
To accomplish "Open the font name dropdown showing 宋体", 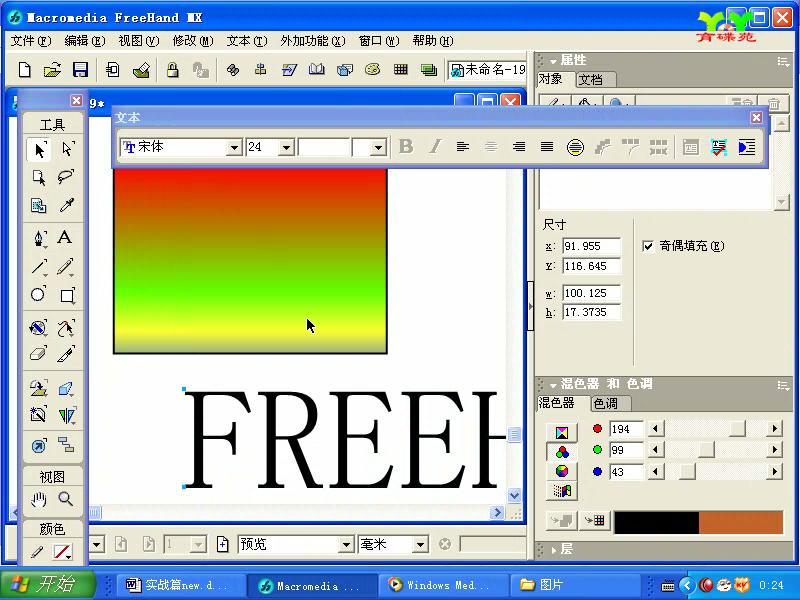I will (x=234, y=147).
